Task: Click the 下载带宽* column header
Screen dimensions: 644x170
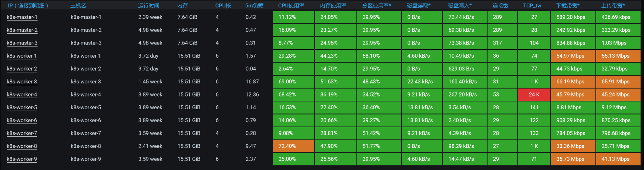Action: pyautogui.click(x=568, y=6)
